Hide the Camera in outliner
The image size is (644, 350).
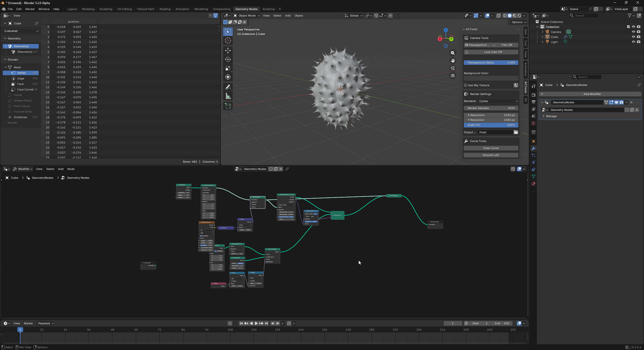[x=633, y=32]
